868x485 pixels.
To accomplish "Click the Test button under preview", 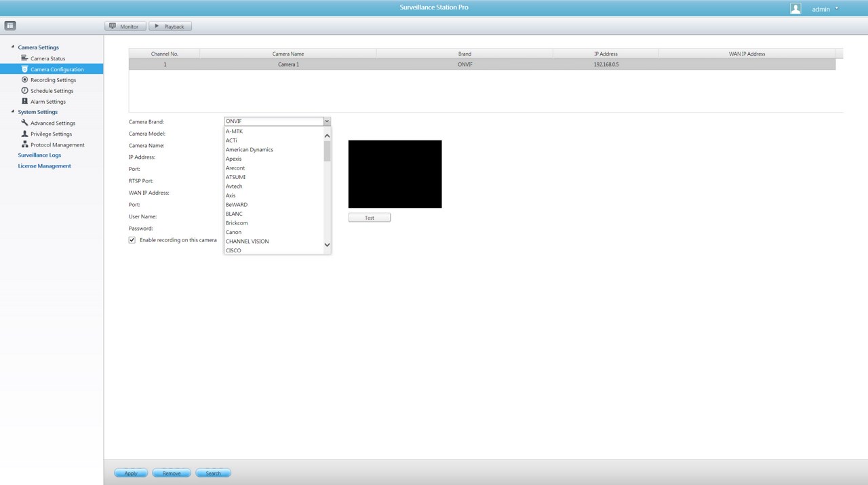I will tap(370, 218).
